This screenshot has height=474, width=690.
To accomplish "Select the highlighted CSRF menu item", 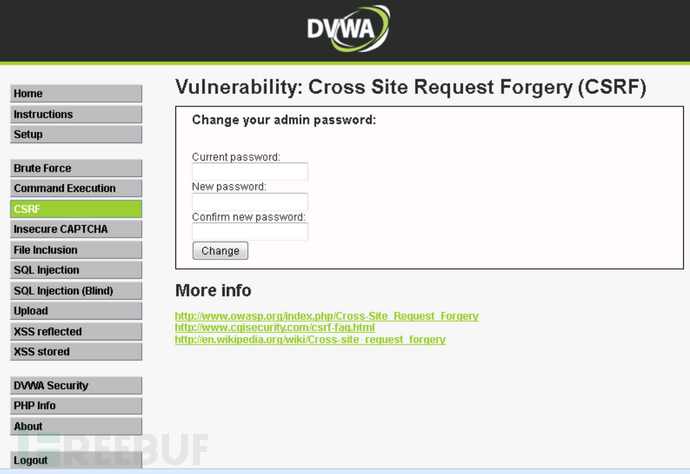I will click(76, 209).
